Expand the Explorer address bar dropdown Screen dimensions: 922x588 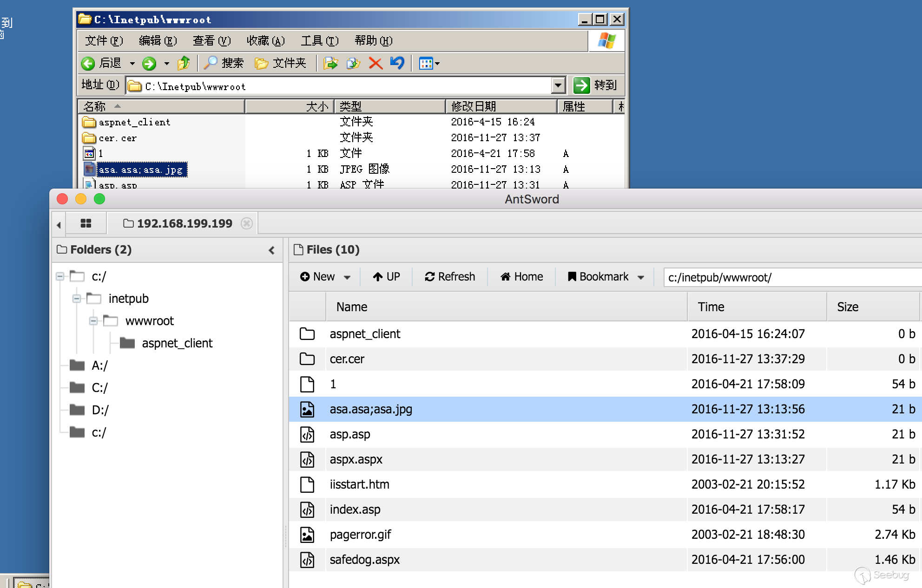tap(558, 85)
